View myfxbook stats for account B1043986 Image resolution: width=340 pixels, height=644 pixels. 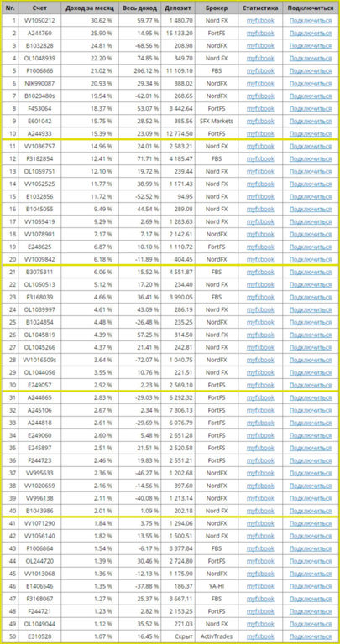click(260, 511)
